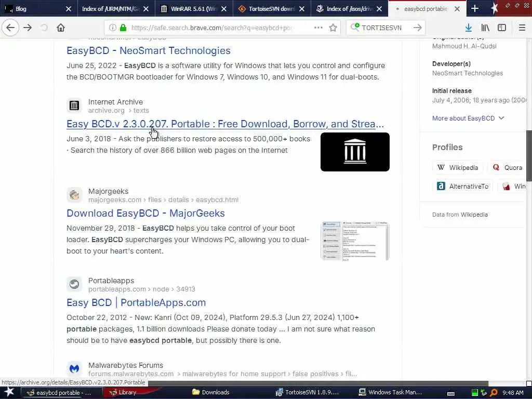
Task: Go back to the previous page
Action: (x=10, y=28)
